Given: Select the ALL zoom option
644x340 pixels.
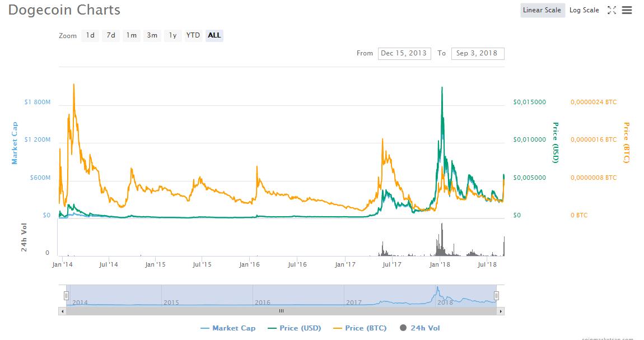Looking at the screenshot, I should pos(214,35).
